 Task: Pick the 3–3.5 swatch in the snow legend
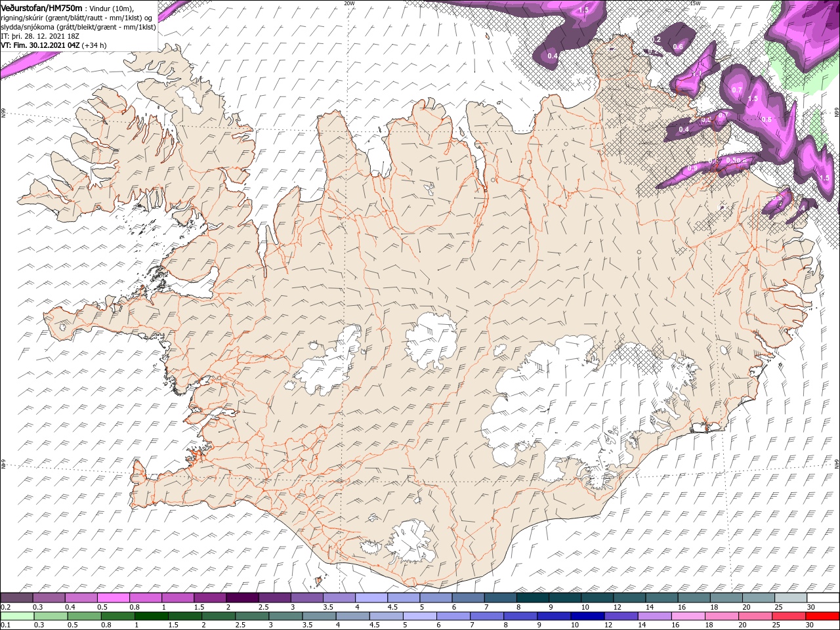tap(307, 597)
